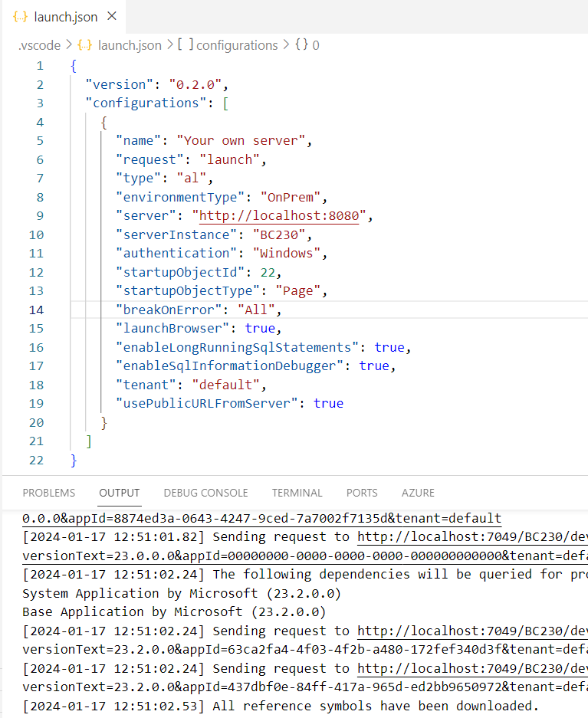Click line number 14 in the gutter

(36, 310)
